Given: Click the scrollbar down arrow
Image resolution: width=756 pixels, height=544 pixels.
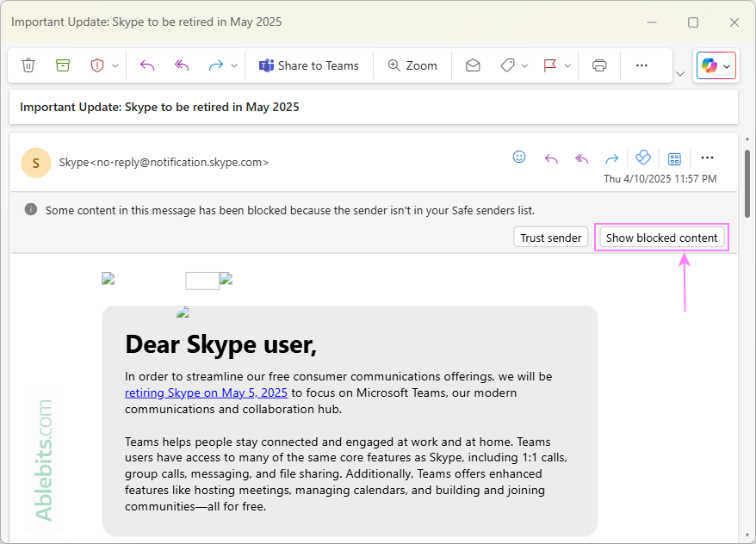Looking at the screenshot, I should [747, 535].
